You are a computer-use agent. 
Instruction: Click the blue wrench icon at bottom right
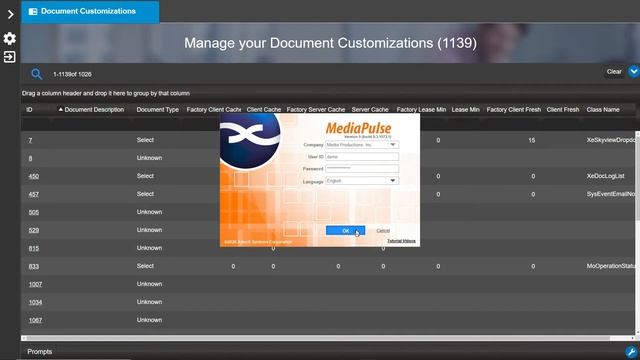coord(631,351)
